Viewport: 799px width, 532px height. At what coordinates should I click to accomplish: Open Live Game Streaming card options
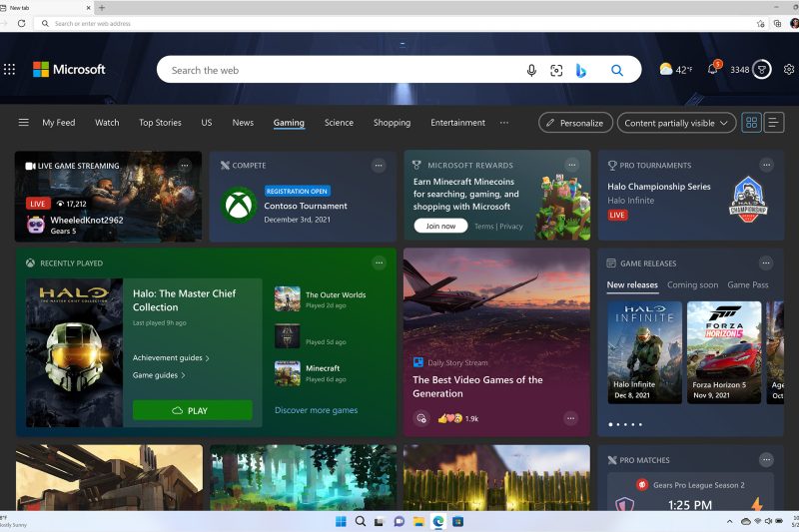click(x=185, y=165)
